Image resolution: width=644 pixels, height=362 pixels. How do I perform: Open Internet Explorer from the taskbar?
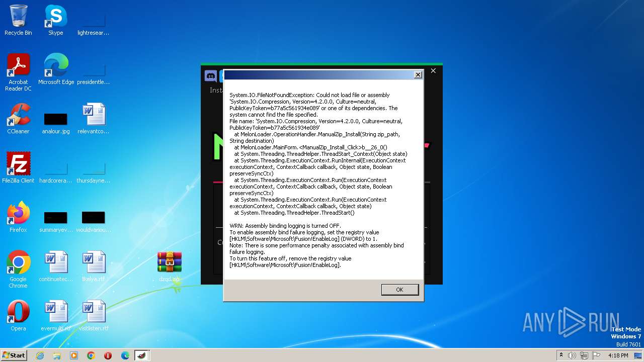coord(40,355)
